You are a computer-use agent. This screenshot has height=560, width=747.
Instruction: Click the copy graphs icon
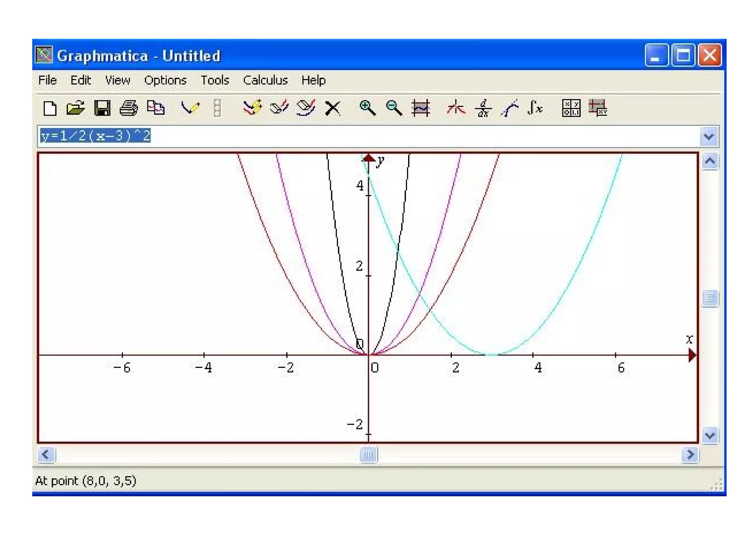point(156,108)
